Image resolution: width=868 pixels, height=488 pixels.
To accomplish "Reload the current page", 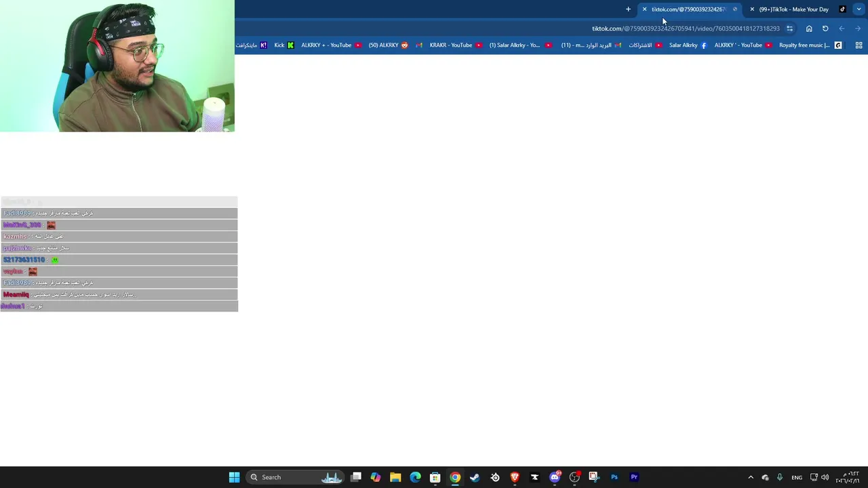I will pos(825,28).
